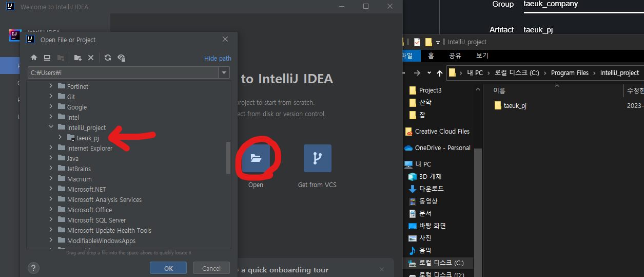Click 로컬 디스크 (C:) breadcrumb segment
This screenshot has width=644, height=277.
pos(517,73)
